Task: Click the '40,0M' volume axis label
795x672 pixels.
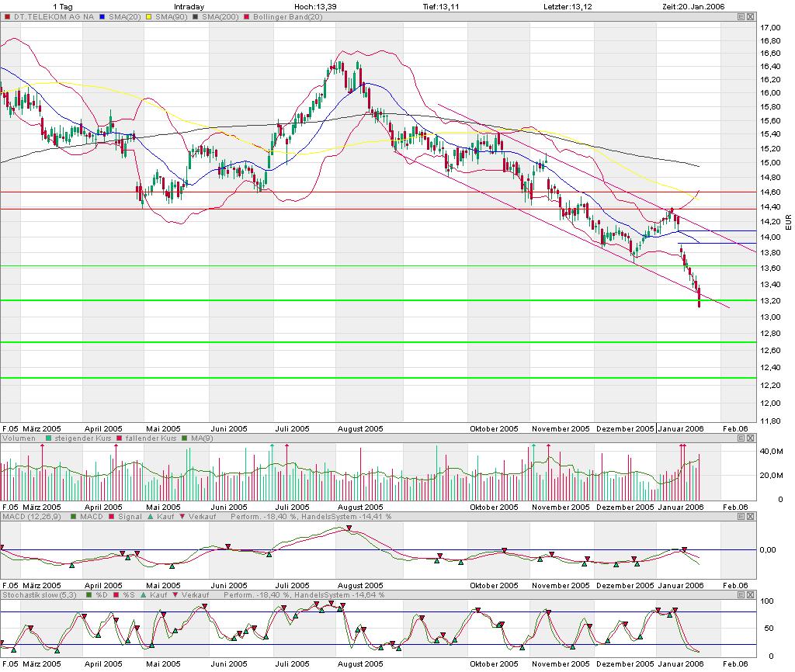Action: 773,451
